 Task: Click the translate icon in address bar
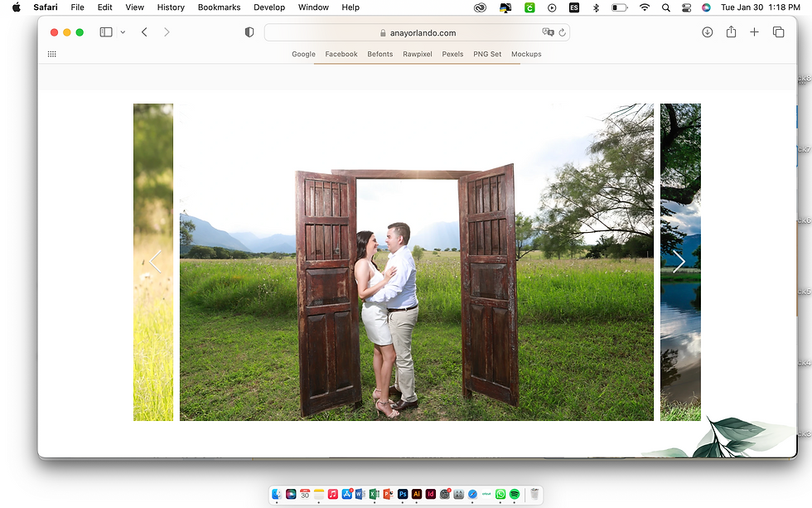[548, 32]
